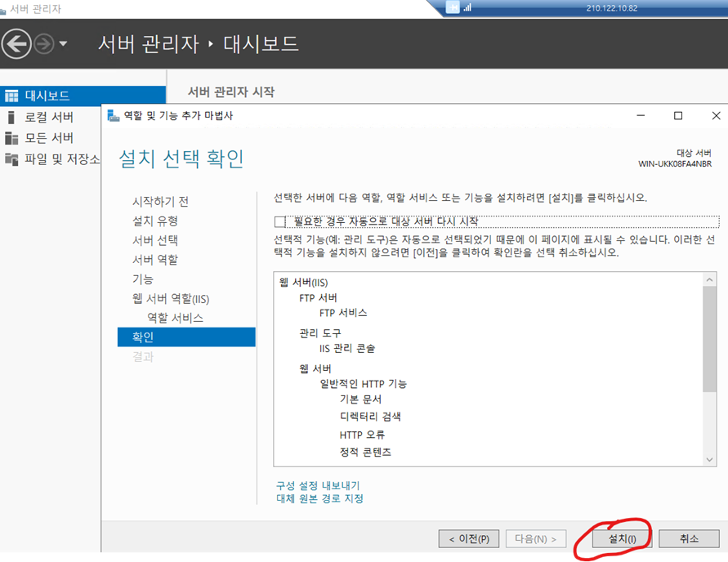Click the forward arrow navigation button
728x562 pixels.
(43, 43)
